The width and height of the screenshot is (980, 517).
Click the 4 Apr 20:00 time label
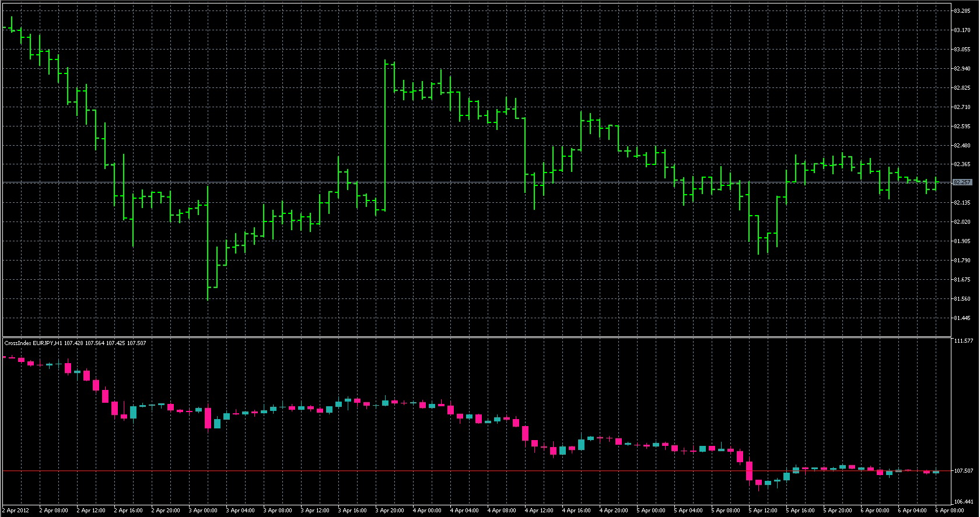point(614,511)
